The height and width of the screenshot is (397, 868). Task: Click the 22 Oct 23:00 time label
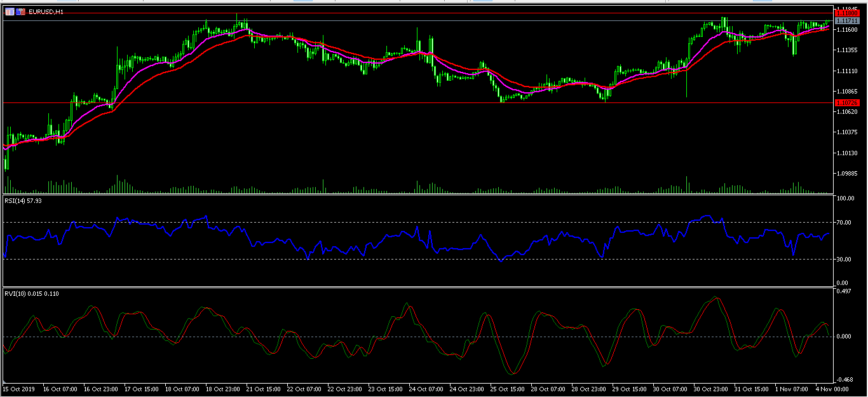[344, 388]
